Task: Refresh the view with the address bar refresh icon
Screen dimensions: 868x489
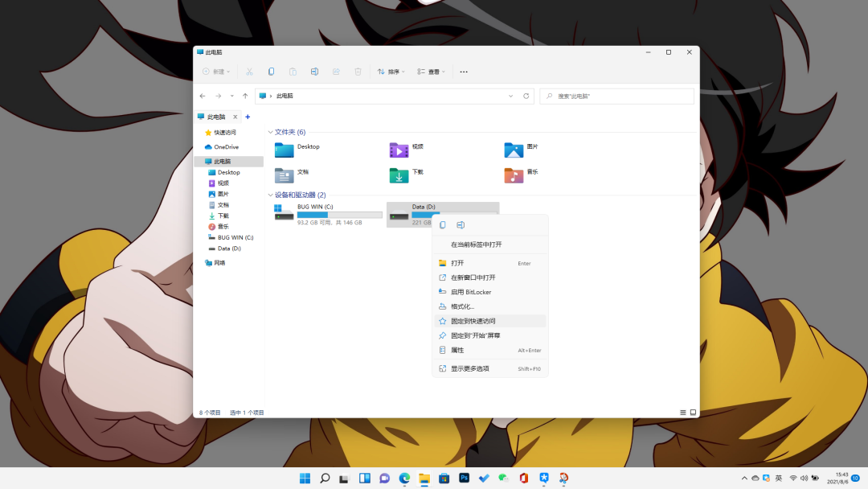Action: pos(526,96)
